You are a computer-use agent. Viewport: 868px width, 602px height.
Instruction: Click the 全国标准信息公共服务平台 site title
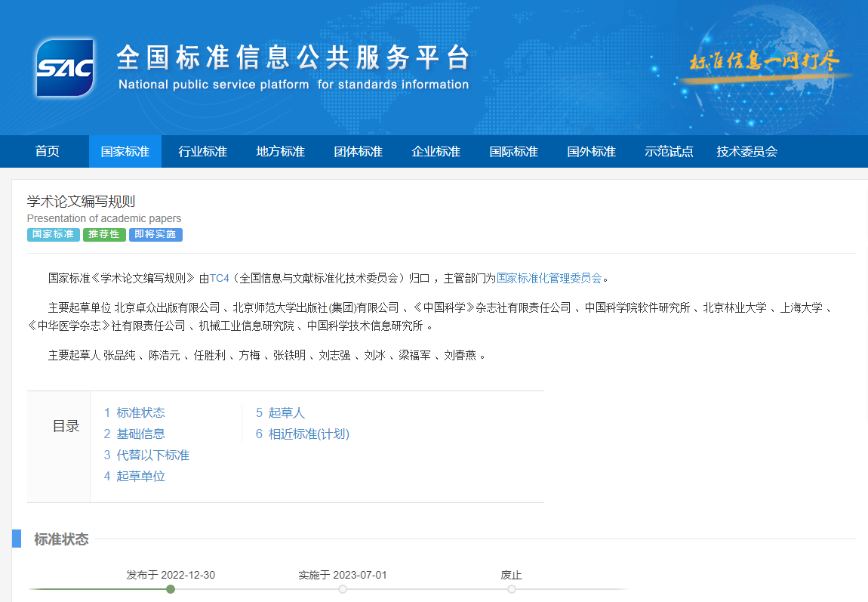pos(293,57)
